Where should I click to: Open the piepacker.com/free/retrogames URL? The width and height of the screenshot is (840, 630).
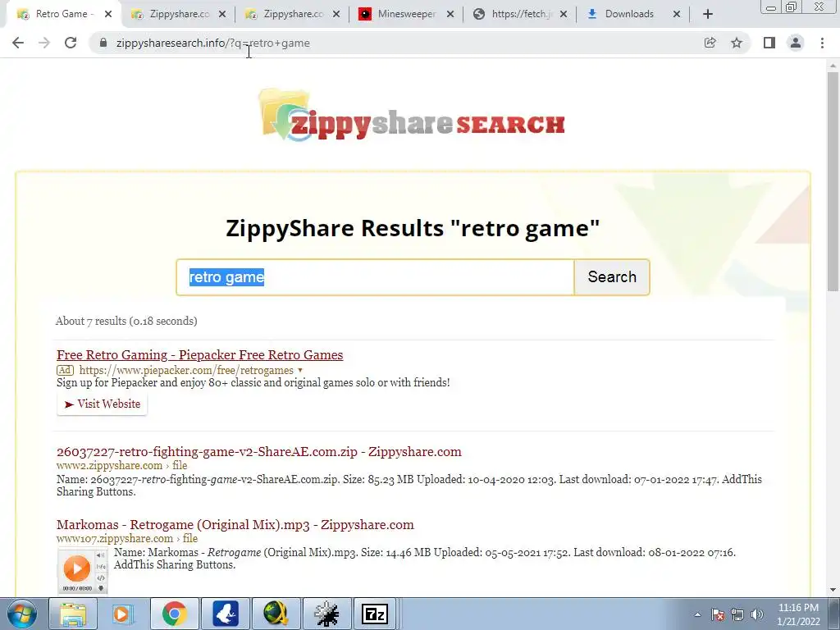(x=186, y=370)
